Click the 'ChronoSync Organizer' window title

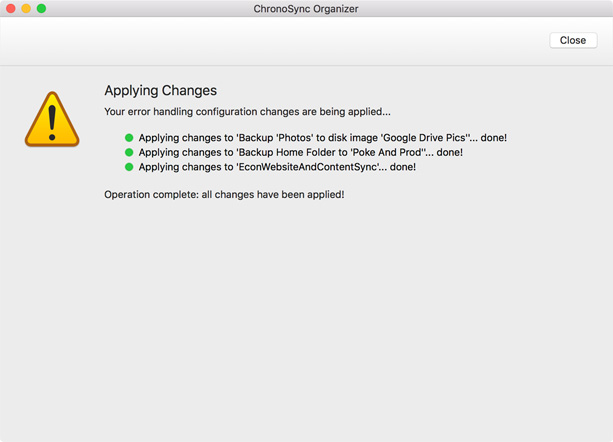pyautogui.click(x=306, y=9)
